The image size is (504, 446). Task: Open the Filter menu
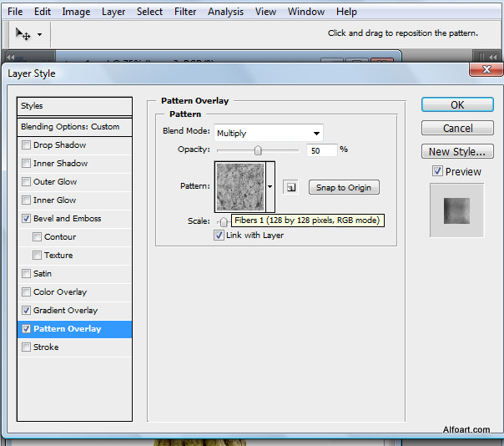tap(185, 12)
